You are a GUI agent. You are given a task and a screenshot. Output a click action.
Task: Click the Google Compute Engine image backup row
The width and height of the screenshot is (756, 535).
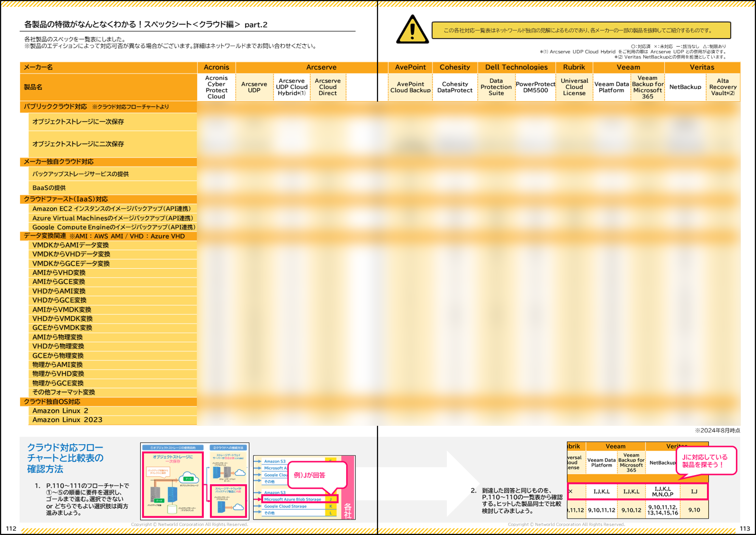[113, 227]
